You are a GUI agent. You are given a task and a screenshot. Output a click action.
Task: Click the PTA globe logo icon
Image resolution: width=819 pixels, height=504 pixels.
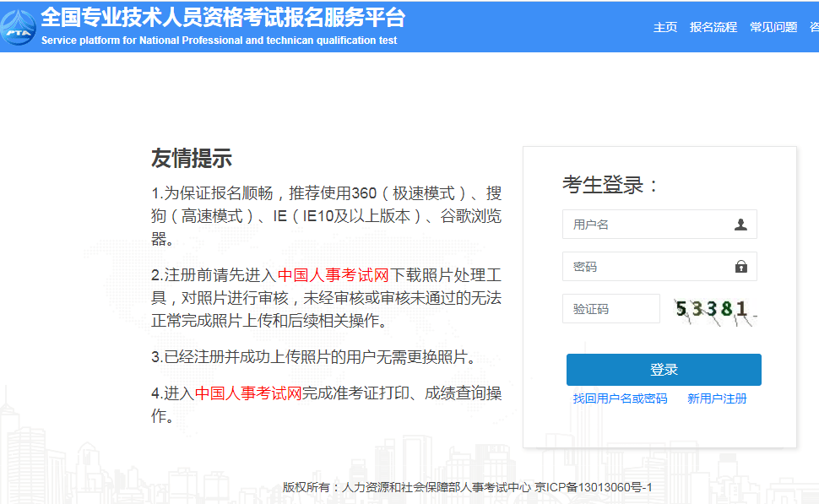(17, 27)
